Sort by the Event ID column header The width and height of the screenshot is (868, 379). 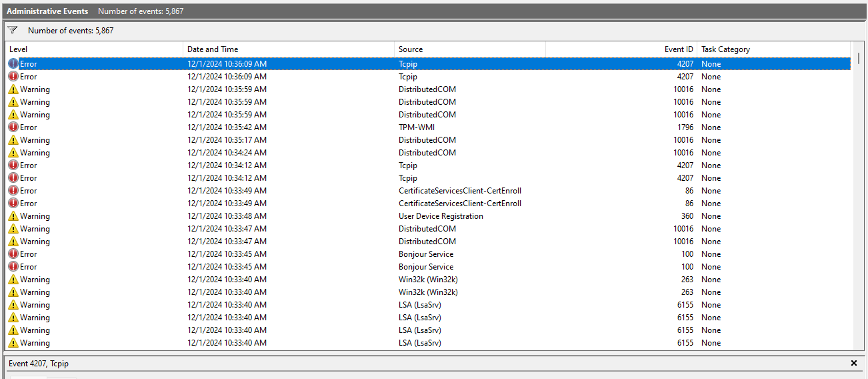click(621, 49)
